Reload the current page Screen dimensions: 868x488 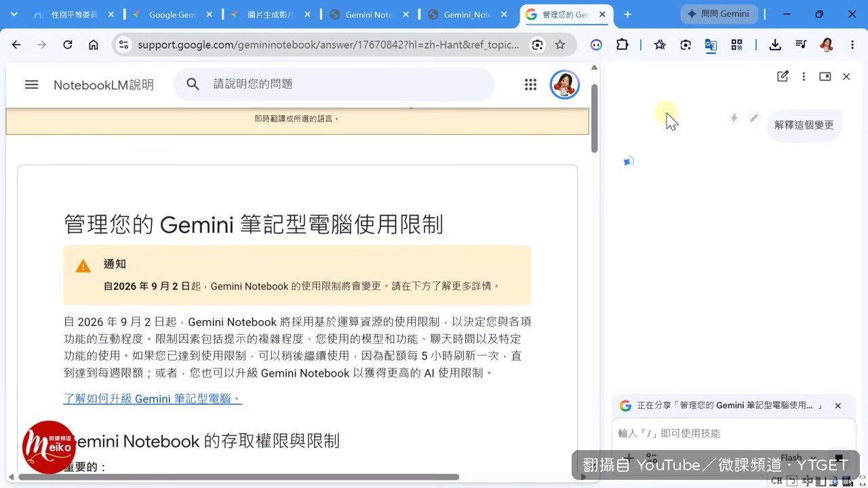[x=68, y=45]
